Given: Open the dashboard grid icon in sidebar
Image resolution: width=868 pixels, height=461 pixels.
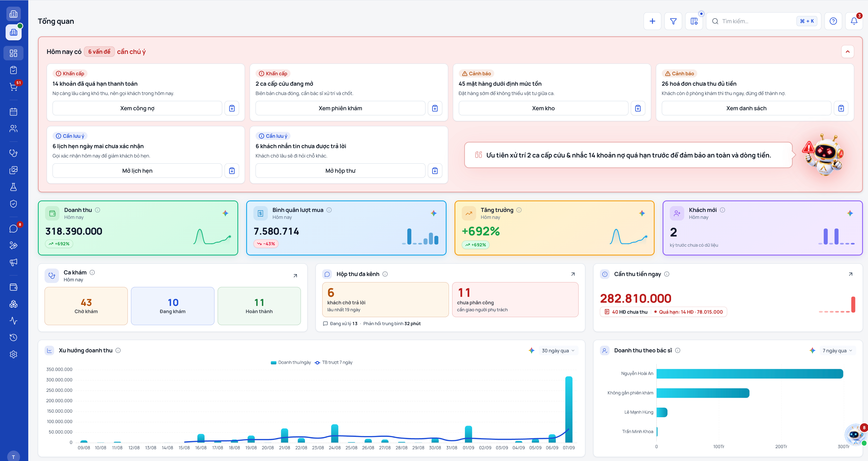Looking at the screenshot, I should pos(14,53).
